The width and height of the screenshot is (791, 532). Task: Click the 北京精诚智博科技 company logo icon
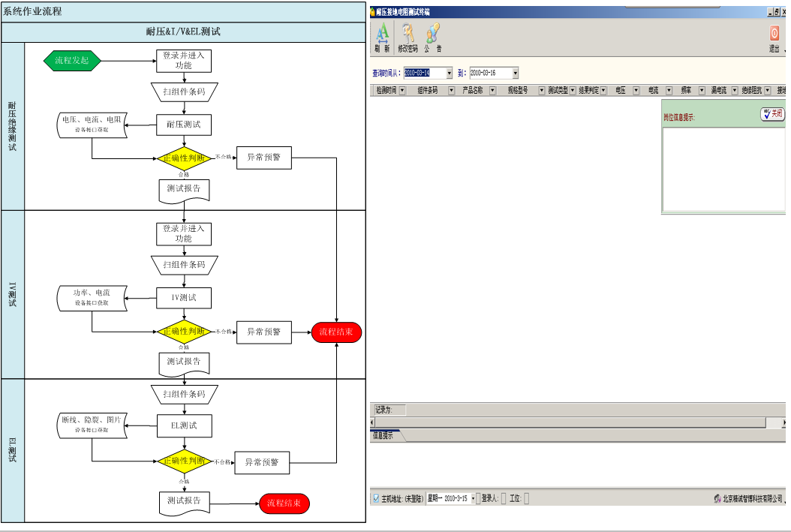[717, 498]
